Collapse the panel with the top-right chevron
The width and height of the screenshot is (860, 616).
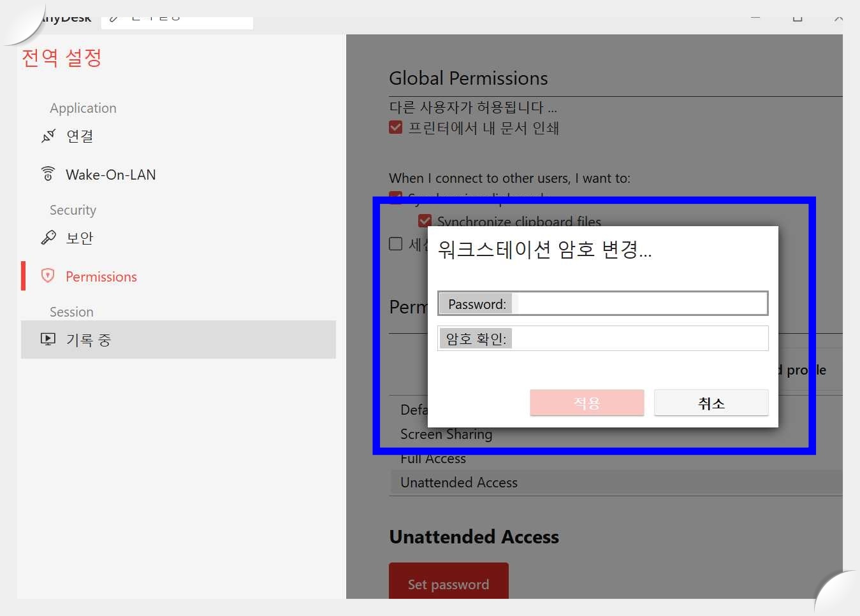pos(838,18)
